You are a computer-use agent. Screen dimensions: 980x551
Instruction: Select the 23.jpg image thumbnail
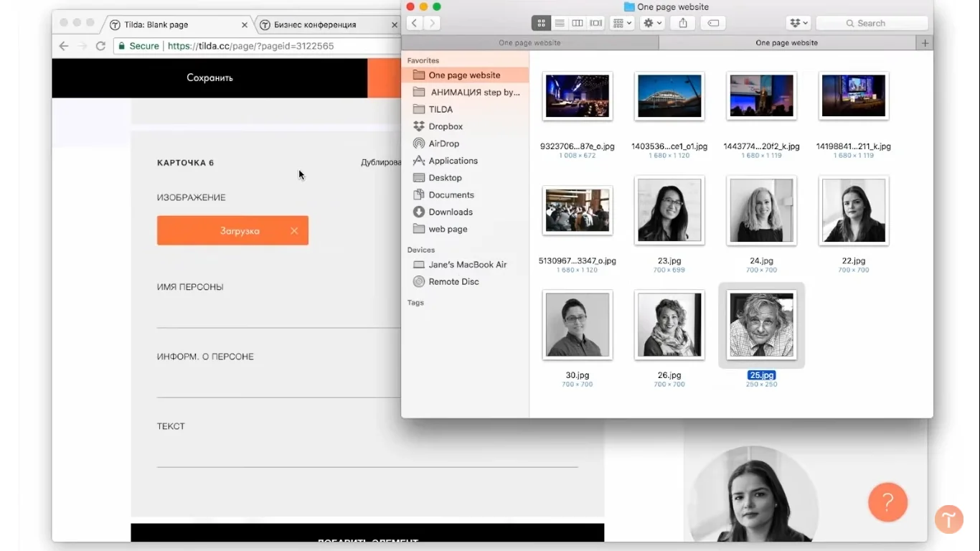[669, 211]
